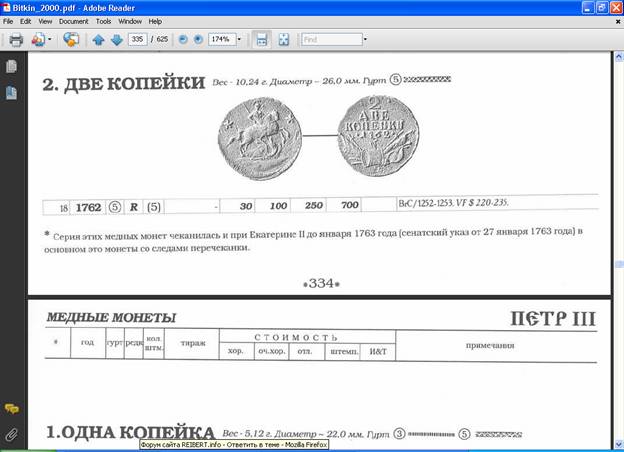Open the zoom level dropdown arrow
Viewport: 624px width, 452px height.
(x=239, y=39)
